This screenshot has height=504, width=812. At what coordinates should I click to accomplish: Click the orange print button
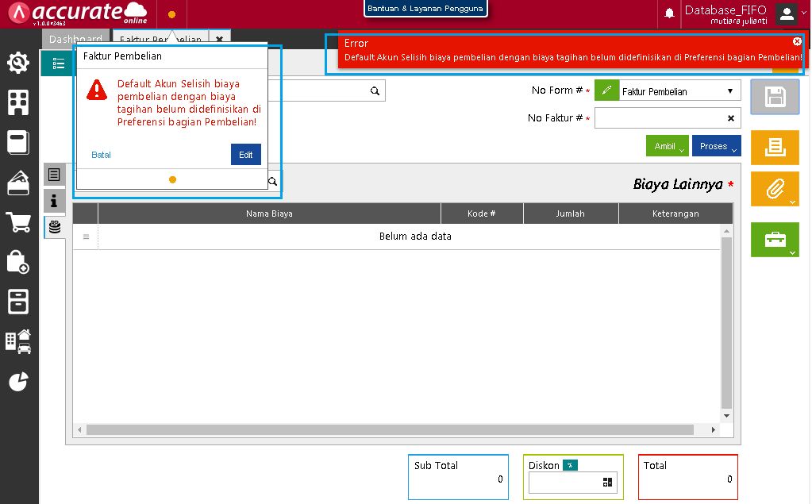click(775, 147)
